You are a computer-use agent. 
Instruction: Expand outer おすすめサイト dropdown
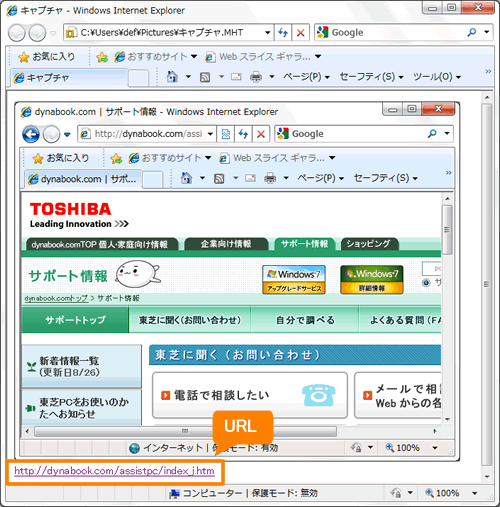tap(194, 57)
